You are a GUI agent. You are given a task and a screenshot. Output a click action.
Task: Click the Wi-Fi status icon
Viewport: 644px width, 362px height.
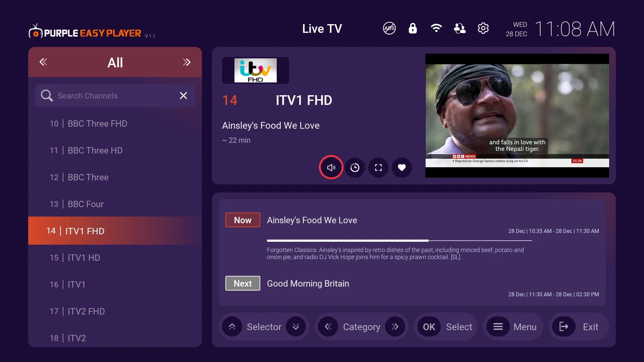pyautogui.click(x=436, y=28)
